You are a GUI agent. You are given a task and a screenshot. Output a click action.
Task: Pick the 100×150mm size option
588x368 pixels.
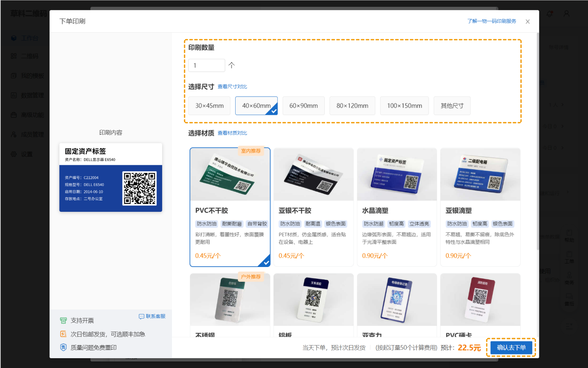[405, 106]
